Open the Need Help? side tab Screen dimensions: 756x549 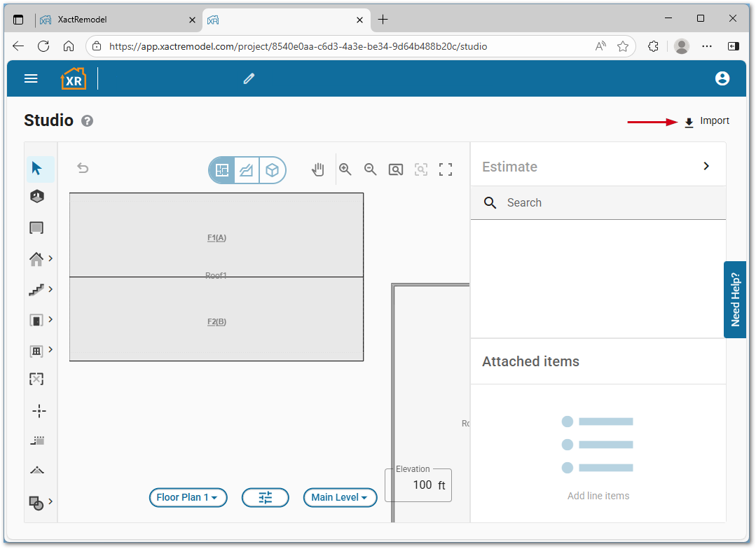735,300
